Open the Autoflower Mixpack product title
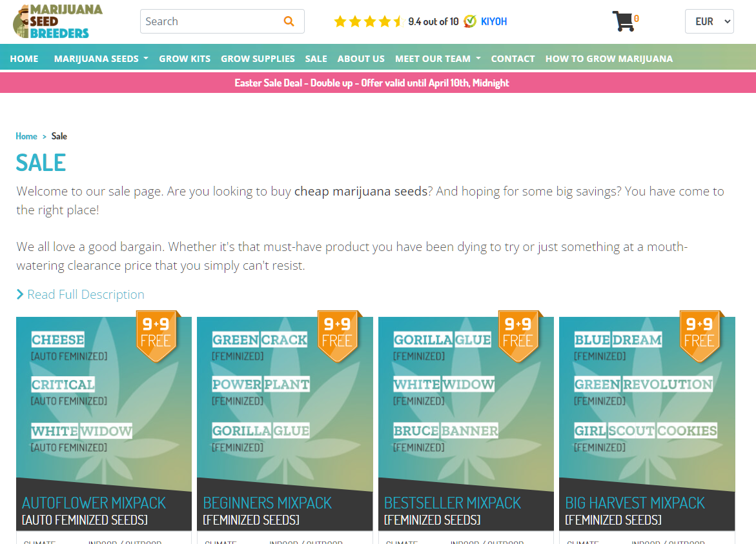This screenshot has height=544, width=756. coord(94,503)
